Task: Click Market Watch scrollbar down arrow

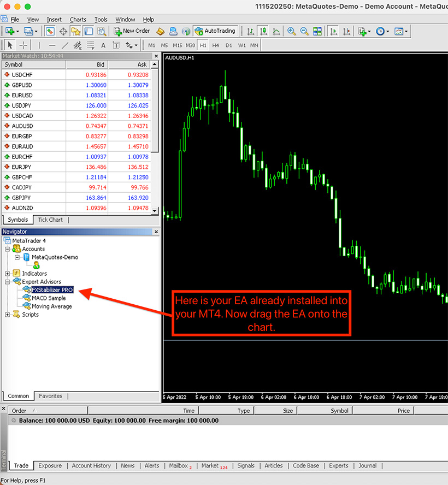Action: pyautogui.click(x=155, y=211)
